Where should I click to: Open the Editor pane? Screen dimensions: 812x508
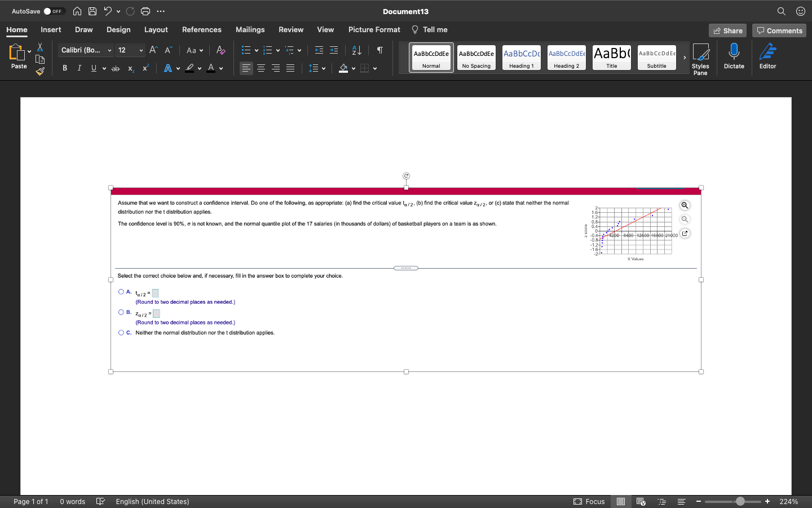767,56
